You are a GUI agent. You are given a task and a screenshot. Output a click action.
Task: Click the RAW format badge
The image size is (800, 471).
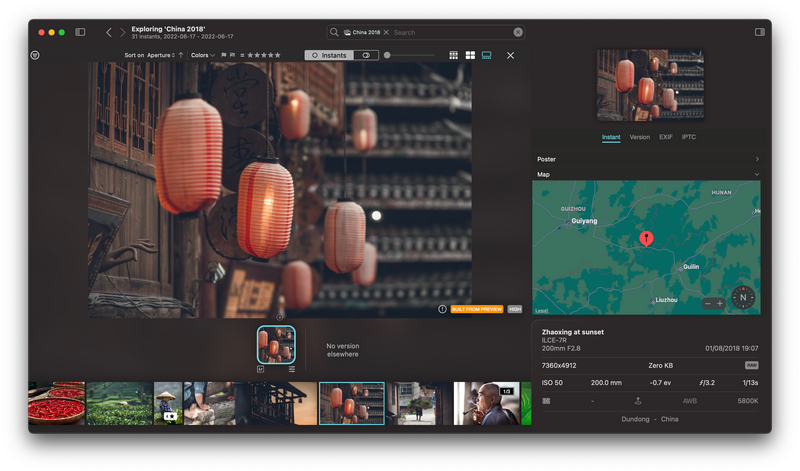point(752,365)
